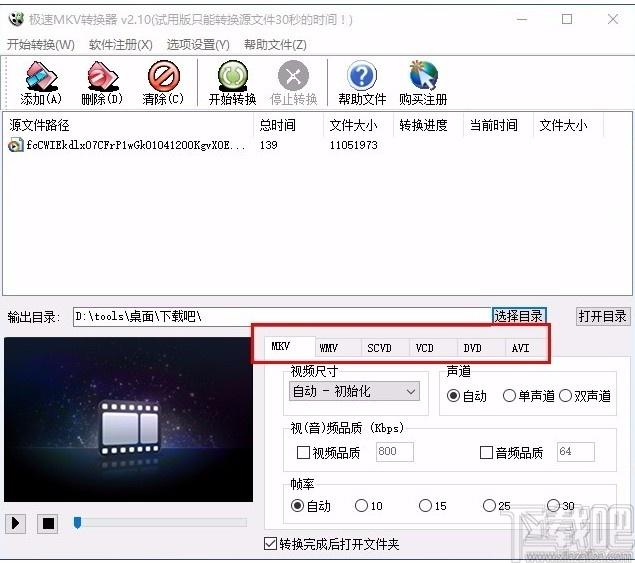Click the output directory path field
Image resolution: width=635 pixels, height=563 pixels.
[x=282, y=316]
